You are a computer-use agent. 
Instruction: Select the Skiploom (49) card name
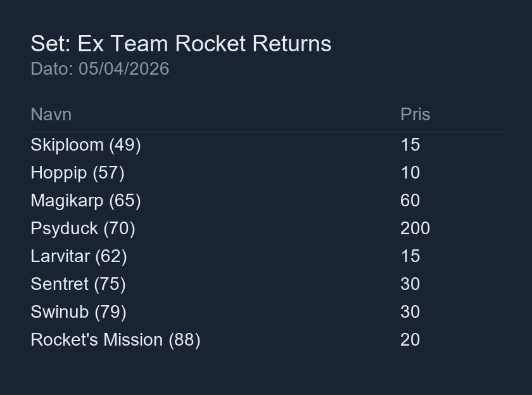[85, 145]
